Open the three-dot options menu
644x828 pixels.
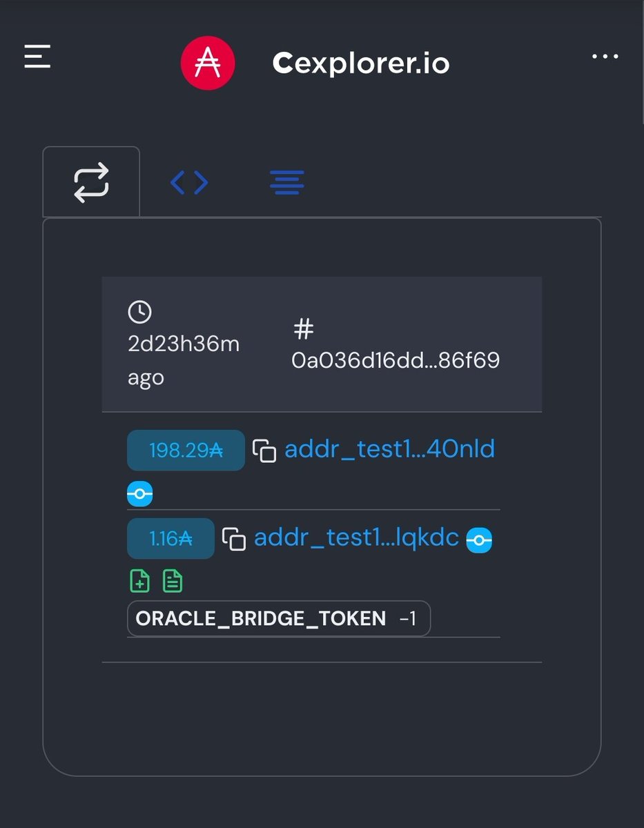pyautogui.click(x=605, y=57)
